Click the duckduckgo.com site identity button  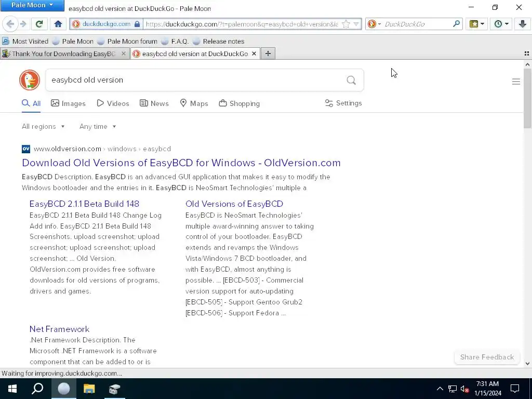[107, 24]
